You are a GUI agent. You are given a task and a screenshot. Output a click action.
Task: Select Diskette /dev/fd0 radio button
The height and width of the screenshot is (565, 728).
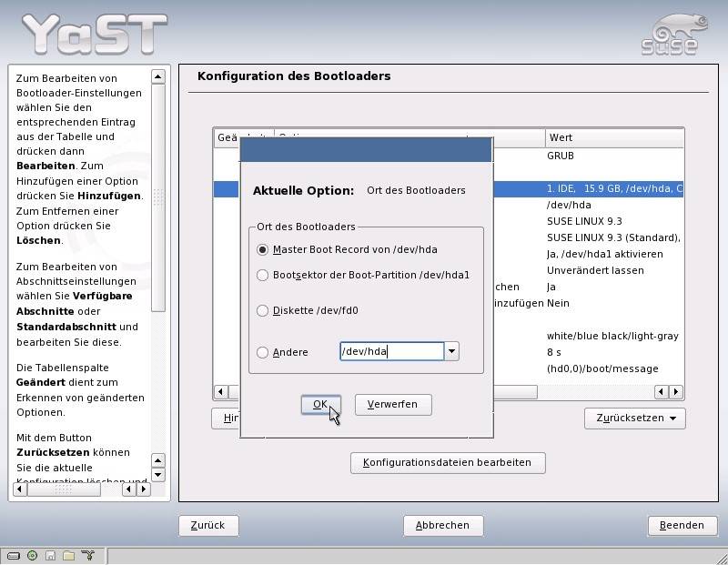click(263, 310)
